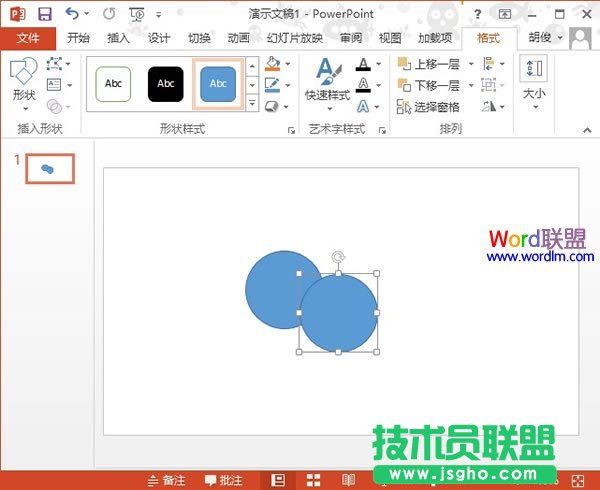Click the Undo arrow icon
The width and height of the screenshot is (600, 490).
(x=71, y=14)
